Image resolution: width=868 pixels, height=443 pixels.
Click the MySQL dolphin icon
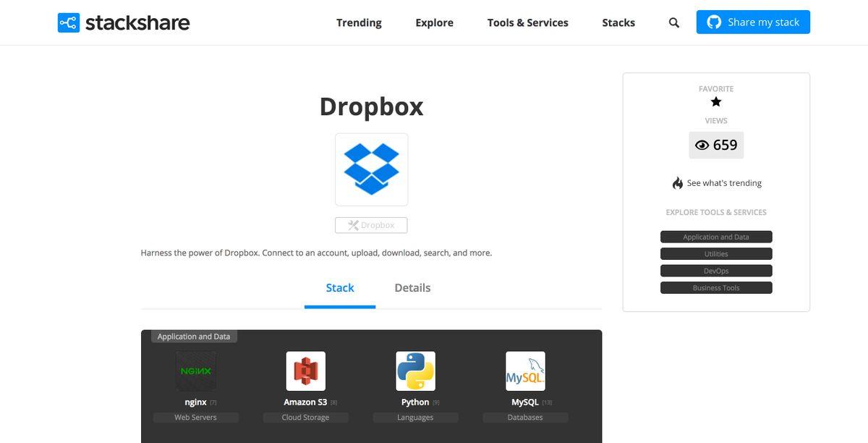[525, 371]
